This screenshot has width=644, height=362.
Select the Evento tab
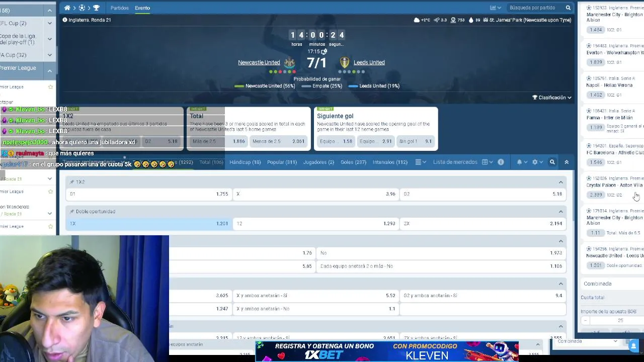click(142, 8)
